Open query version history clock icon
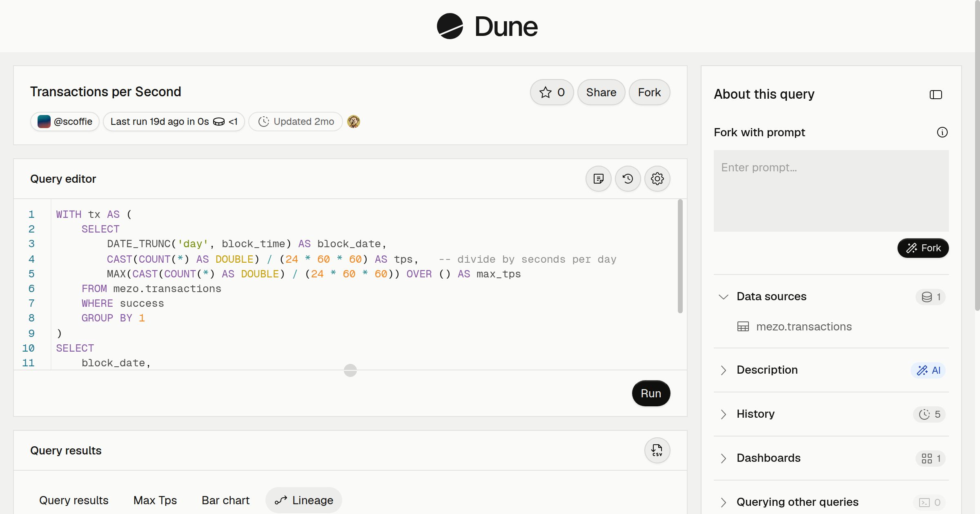980x514 pixels. click(628, 179)
